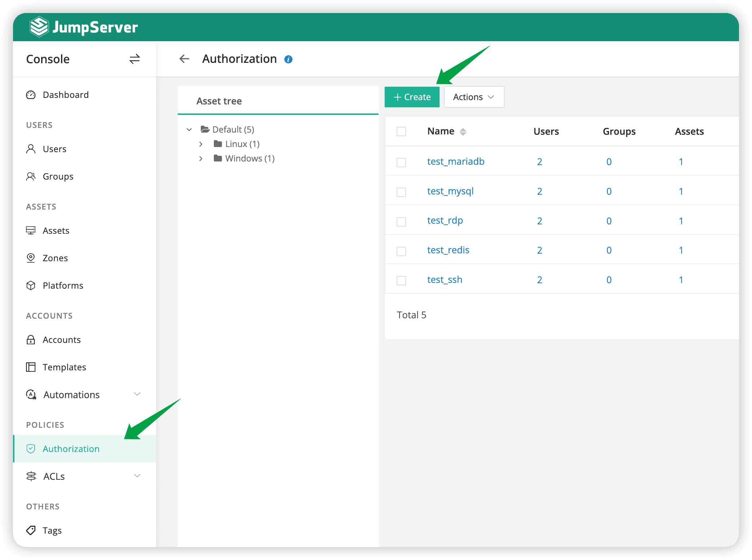Screen dimensions: 752x560
Task: Open the Actions dropdown
Action: click(474, 97)
